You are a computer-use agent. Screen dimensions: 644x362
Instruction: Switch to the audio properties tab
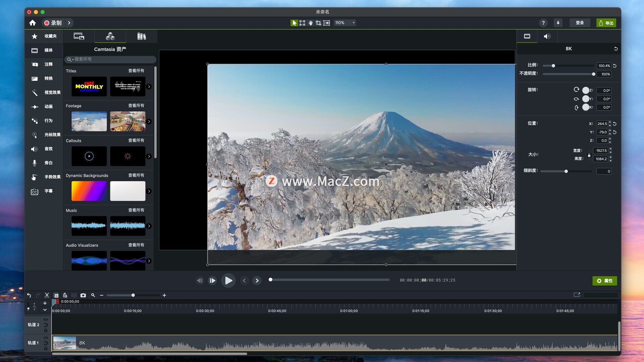coord(547,36)
